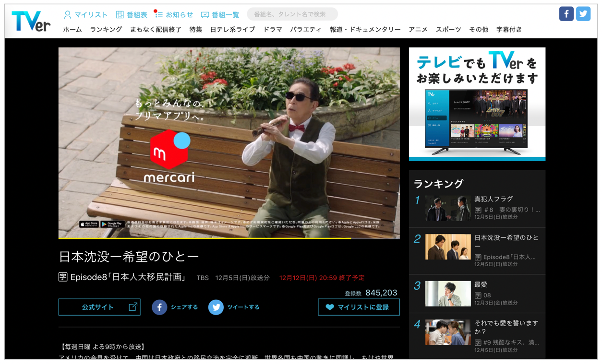602x364 pixels.
Task: Click the Google Play badge in video
Action: [113, 224]
